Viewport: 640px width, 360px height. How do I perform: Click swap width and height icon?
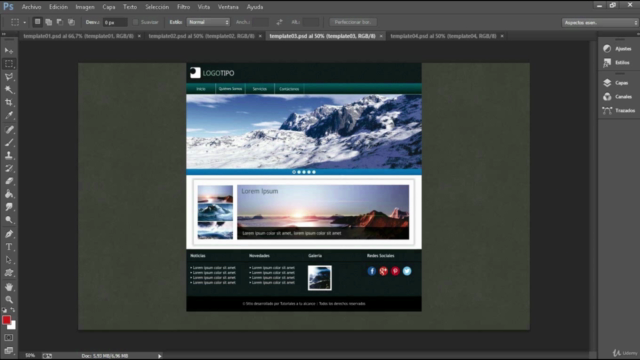(x=279, y=22)
